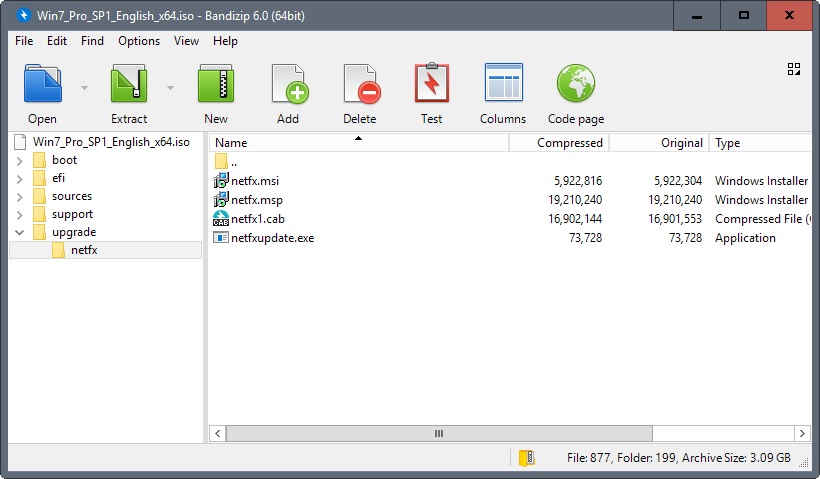The image size is (820, 479).
Task: Select Win7_Pro_SP1_English_x64.iso root node
Action: point(111,142)
